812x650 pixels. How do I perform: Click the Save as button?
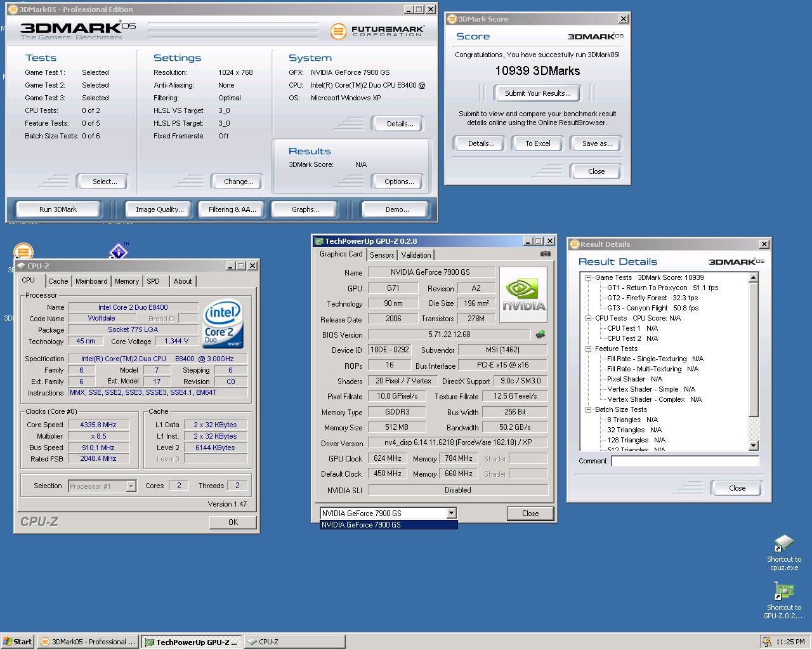point(597,143)
